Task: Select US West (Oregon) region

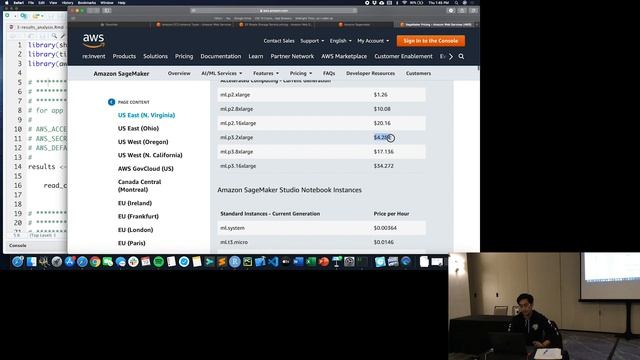Action: click(x=143, y=142)
